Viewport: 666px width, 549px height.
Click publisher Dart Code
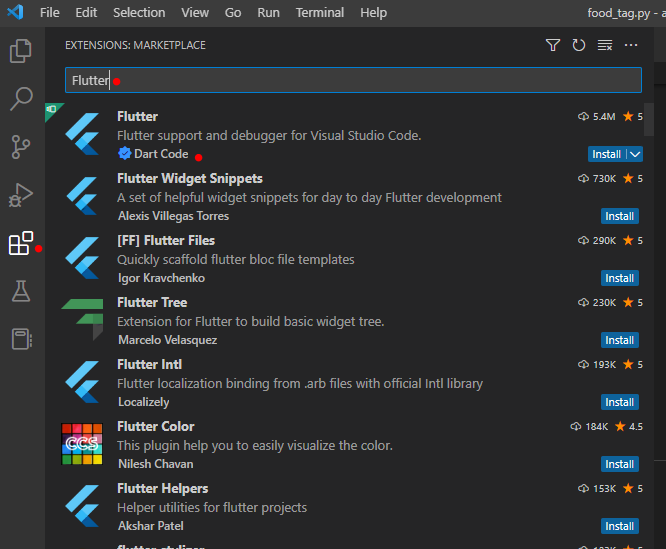[161, 154]
